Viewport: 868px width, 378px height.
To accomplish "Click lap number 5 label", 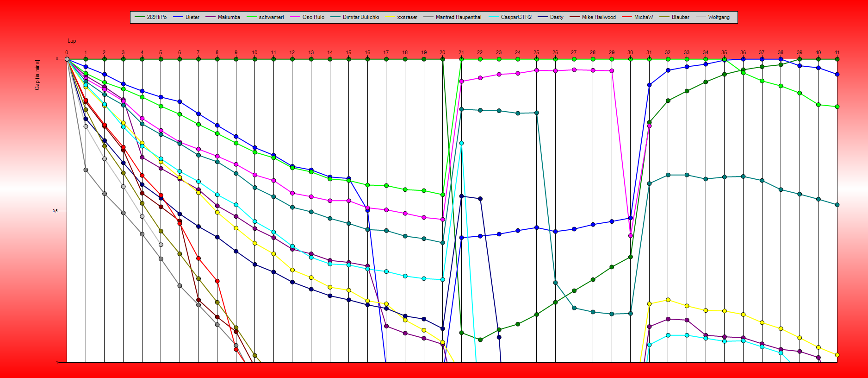I will tap(161, 52).
